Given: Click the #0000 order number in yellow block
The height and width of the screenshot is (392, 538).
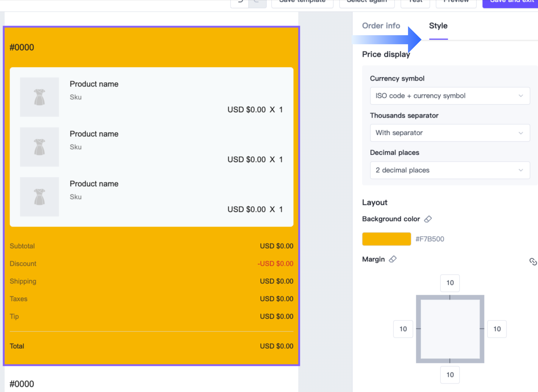Looking at the screenshot, I should pos(22,47).
